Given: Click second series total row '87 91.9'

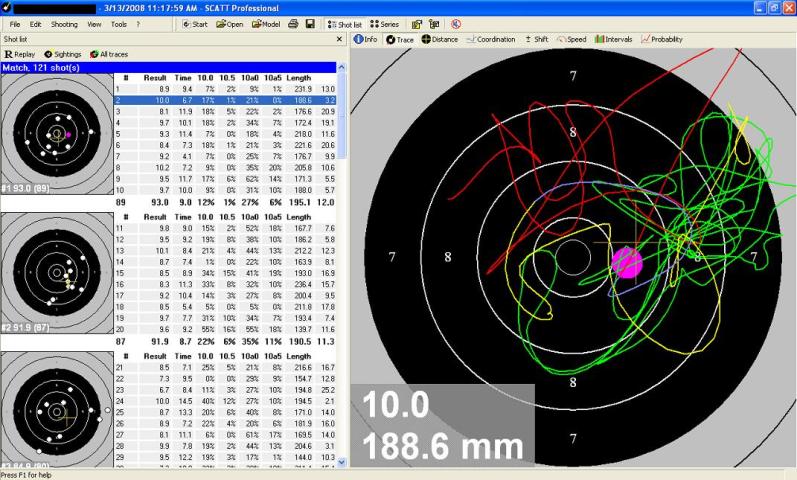Looking at the screenshot, I should pos(225,342).
